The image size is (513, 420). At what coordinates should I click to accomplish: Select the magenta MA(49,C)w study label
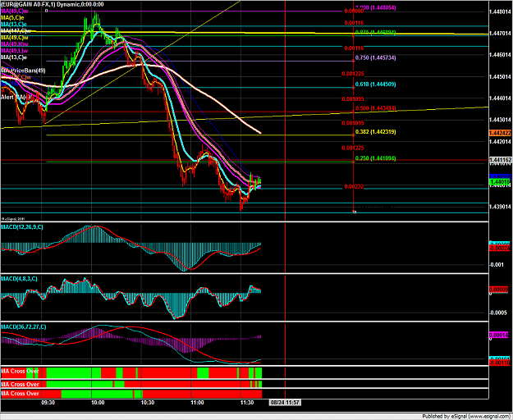(16, 11)
